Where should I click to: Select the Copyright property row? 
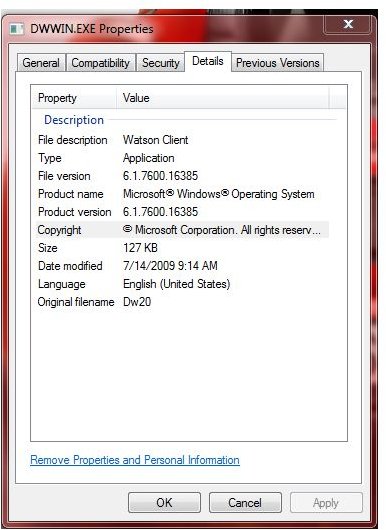click(183, 230)
